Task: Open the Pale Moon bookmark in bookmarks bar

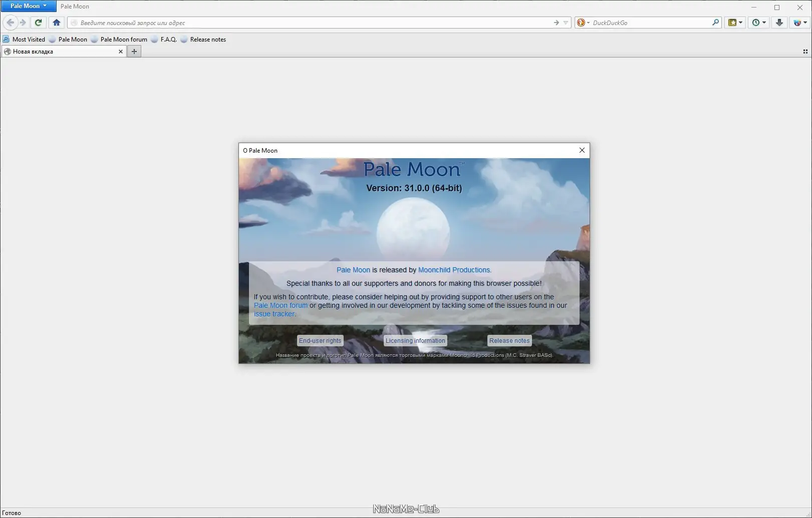Action: click(x=68, y=40)
